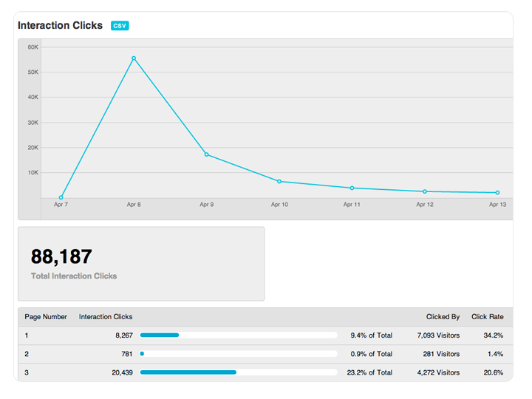
Task: Click the Apr 10 x-axis label
Action: [279, 205]
